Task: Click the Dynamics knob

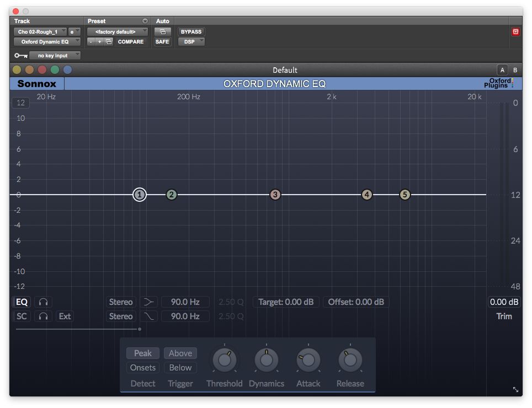Action: [267, 360]
